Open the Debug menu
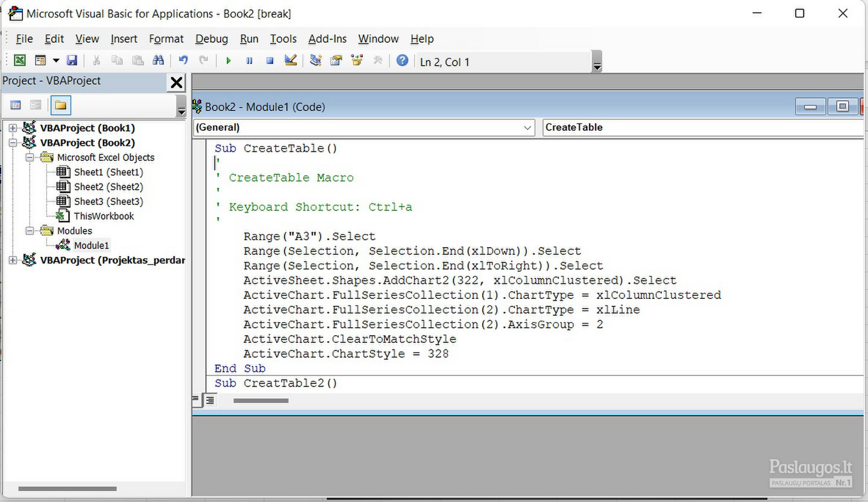Image resolution: width=868 pixels, height=502 pixels. [x=212, y=39]
